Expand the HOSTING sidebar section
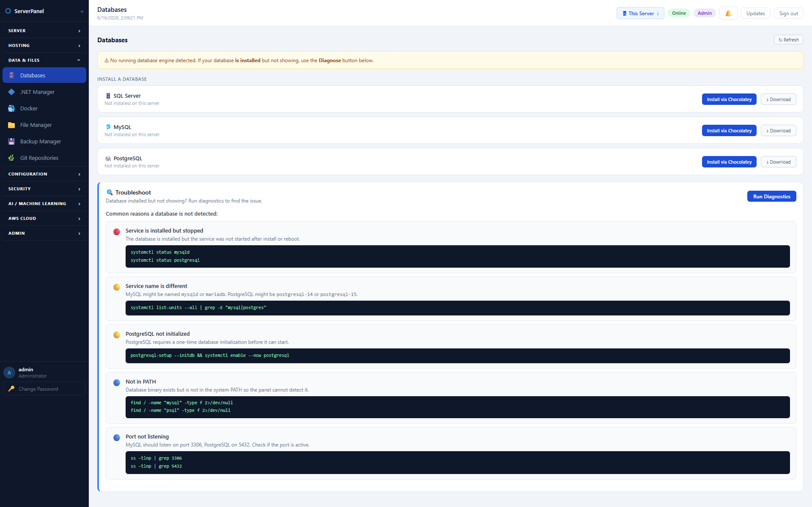 (44, 45)
